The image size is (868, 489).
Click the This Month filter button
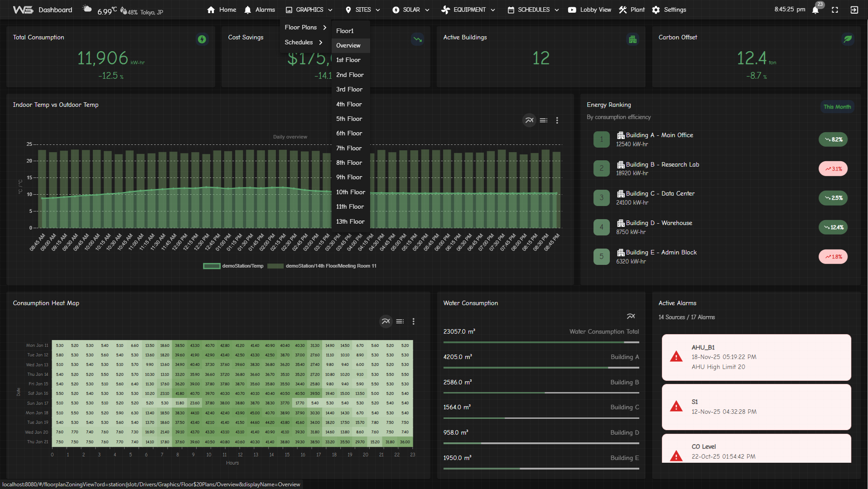(837, 107)
